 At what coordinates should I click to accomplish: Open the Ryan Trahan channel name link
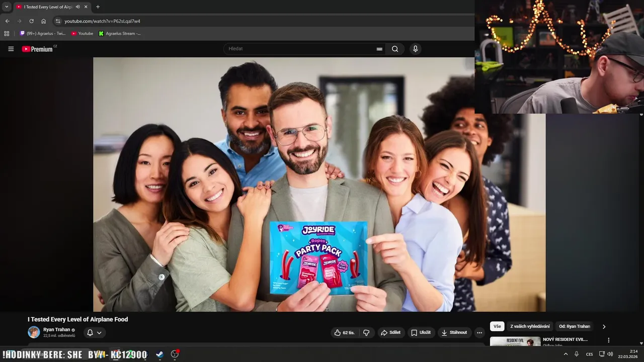point(56,330)
